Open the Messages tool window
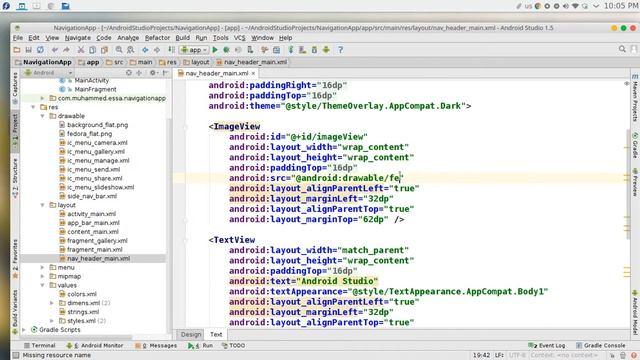 pyautogui.click(x=156, y=345)
